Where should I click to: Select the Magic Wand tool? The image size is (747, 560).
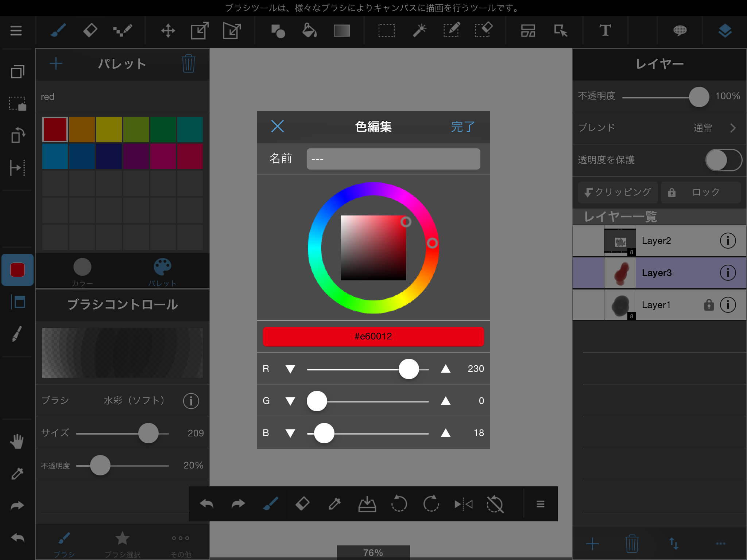pos(419,31)
